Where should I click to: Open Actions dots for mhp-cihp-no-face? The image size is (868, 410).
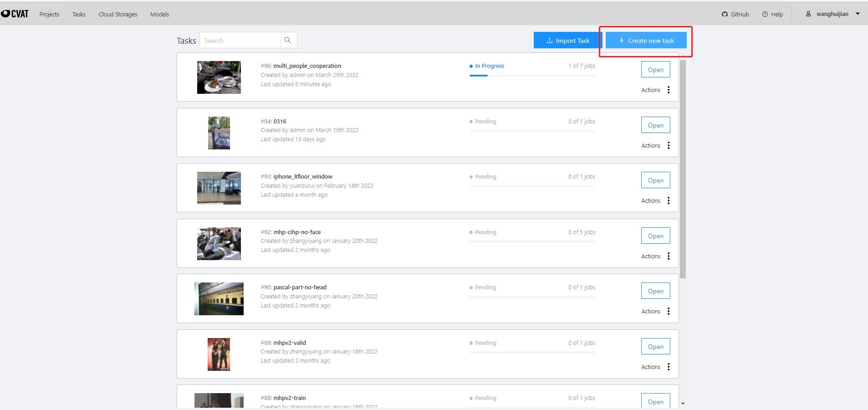[669, 256]
